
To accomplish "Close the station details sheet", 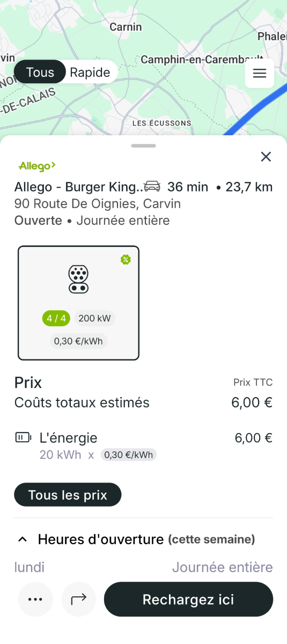I will point(266,157).
